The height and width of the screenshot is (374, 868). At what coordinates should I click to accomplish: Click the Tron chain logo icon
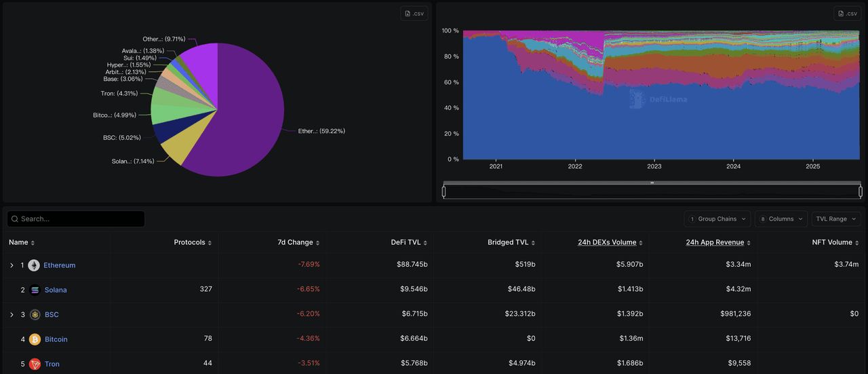click(35, 364)
